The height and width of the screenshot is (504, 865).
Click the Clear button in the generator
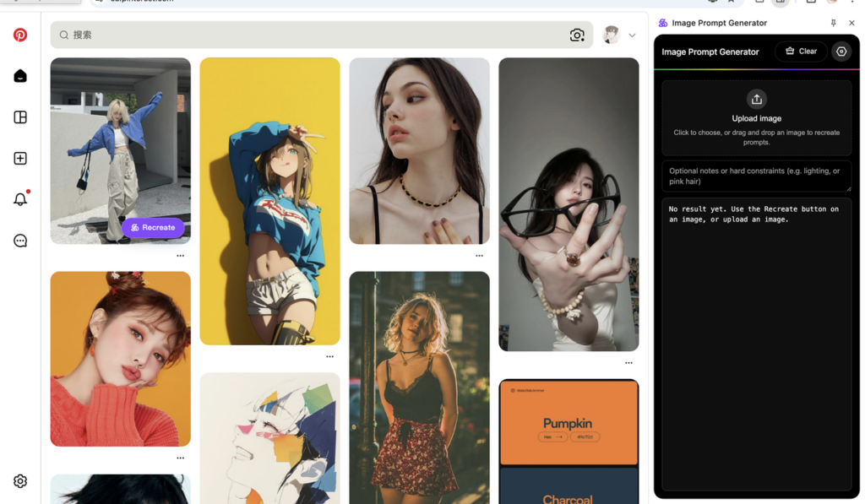click(801, 51)
